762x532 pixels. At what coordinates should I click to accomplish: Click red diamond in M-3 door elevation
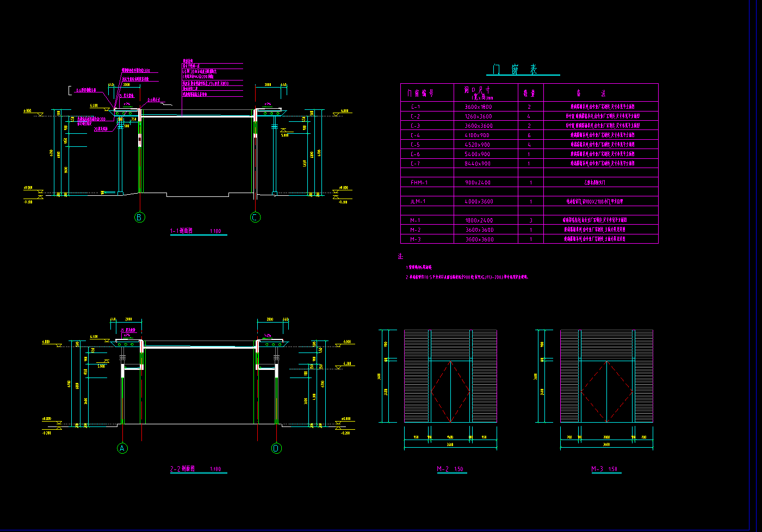pyautogui.click(x=607, y=391)
